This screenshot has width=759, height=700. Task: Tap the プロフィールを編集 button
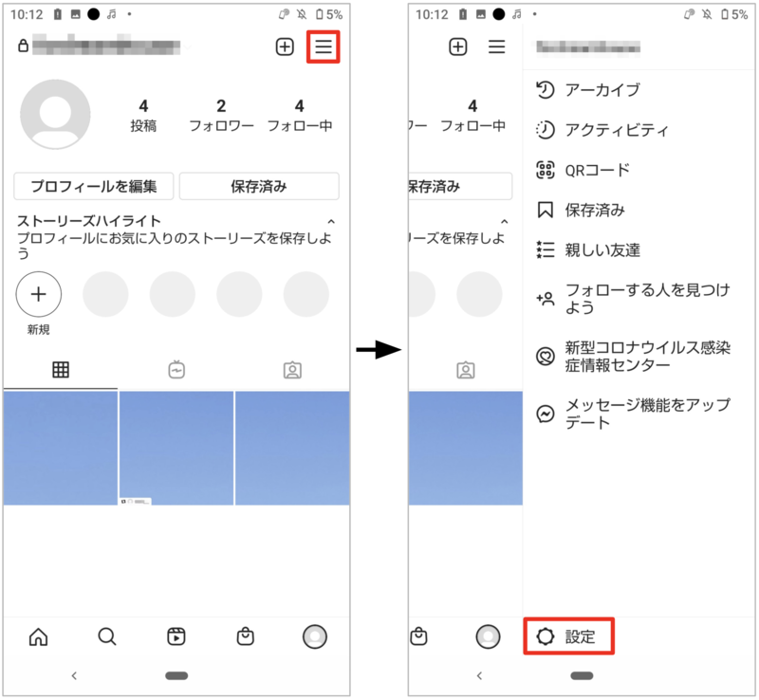pos(94,187)
